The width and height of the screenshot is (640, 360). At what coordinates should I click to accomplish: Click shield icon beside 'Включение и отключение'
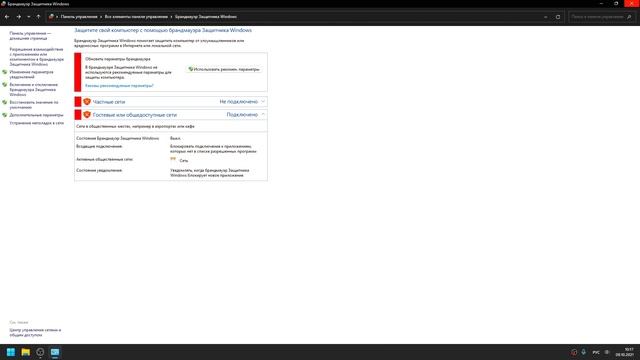pyautogui.click(x=4, y=85)
